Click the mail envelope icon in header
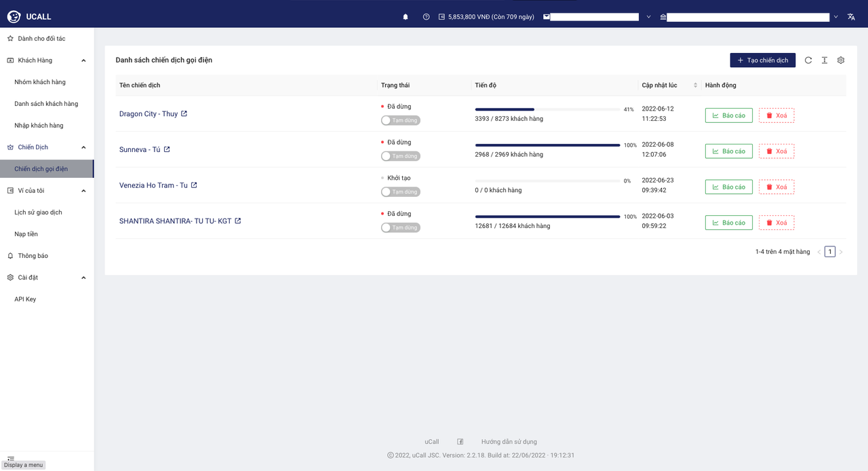868x471 pixels. [547, 17]
